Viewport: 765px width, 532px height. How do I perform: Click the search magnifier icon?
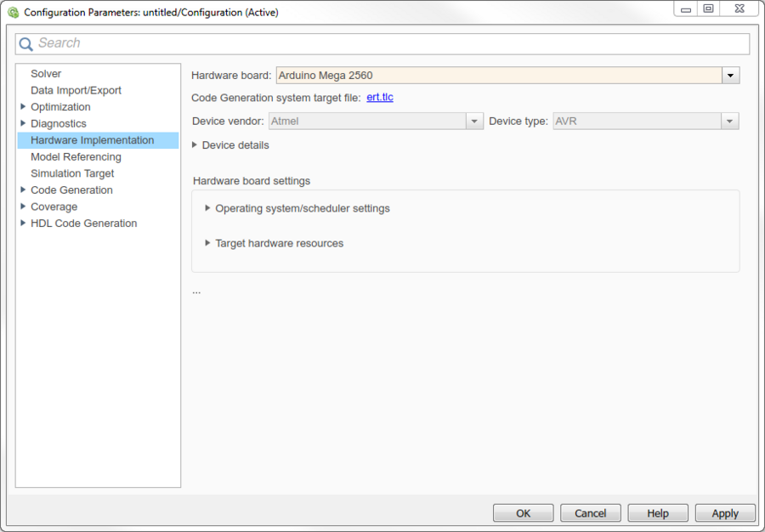26,44
